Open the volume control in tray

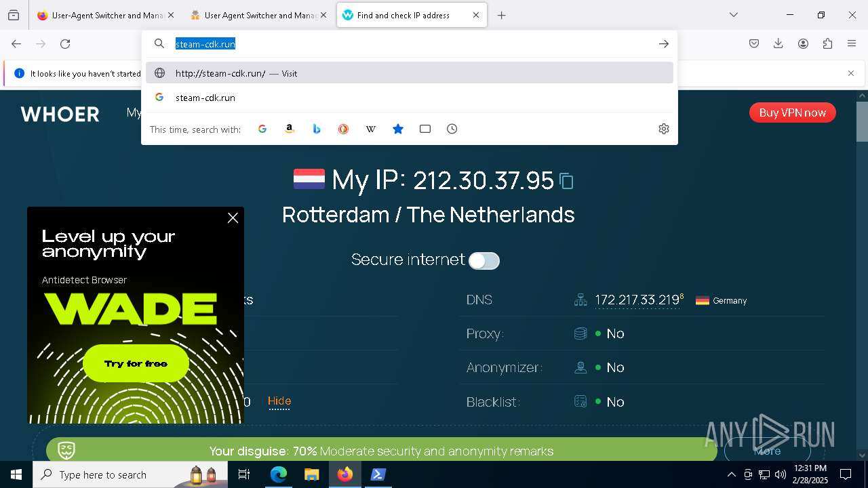(x=781, y=474)
